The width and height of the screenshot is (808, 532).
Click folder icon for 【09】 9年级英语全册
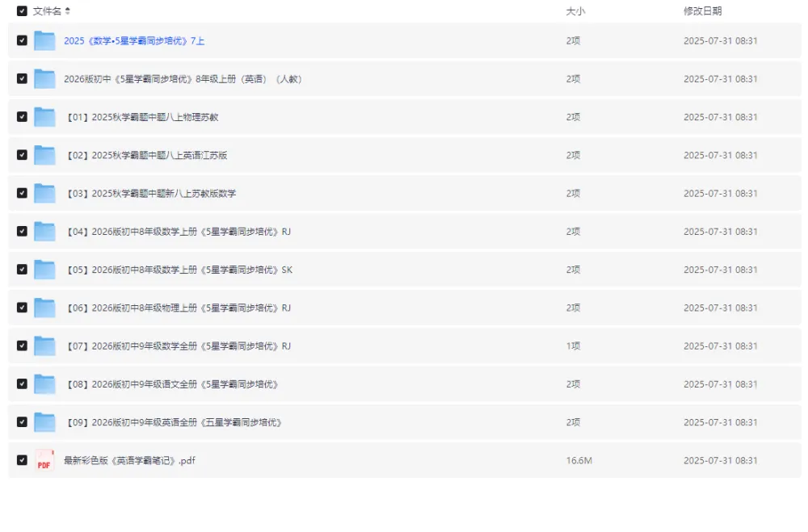point(44,422)
